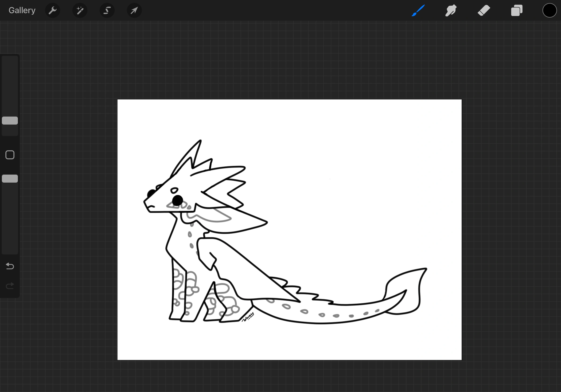Open the Actions menu (wrench icon)
The image size is (561, 392).
tap(53, 10)
